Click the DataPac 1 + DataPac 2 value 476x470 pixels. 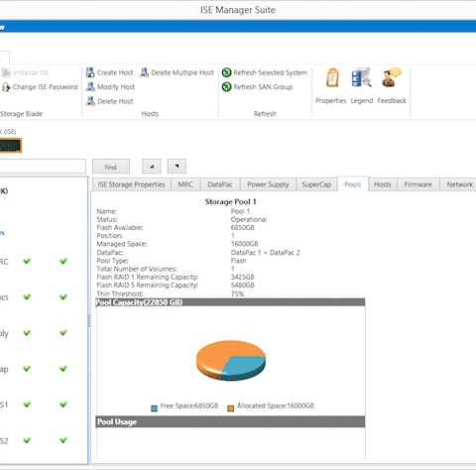tap(265, 253)
